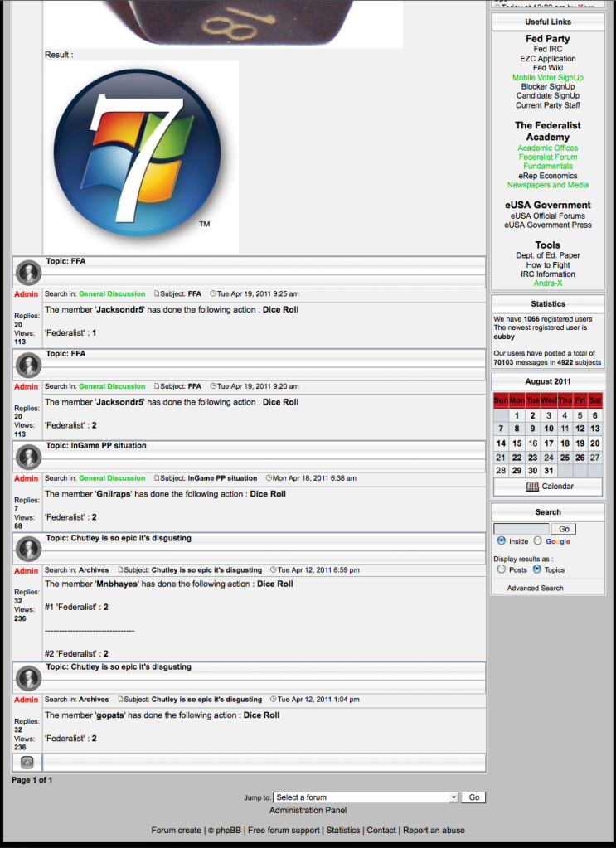Click Free forum support footer link

284,830
